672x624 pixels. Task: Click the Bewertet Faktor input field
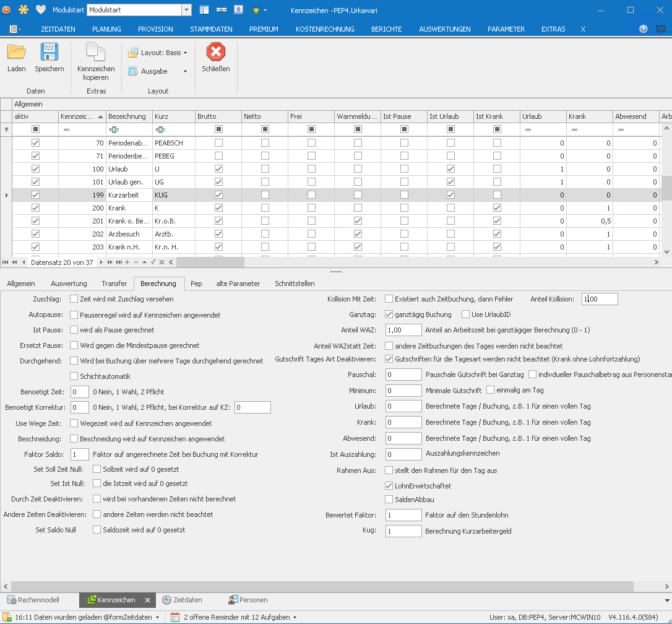click(x=403, y=515)
